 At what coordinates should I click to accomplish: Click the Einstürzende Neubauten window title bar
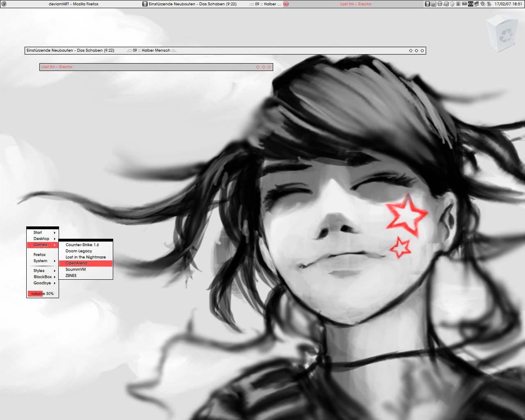click(225, 50)
